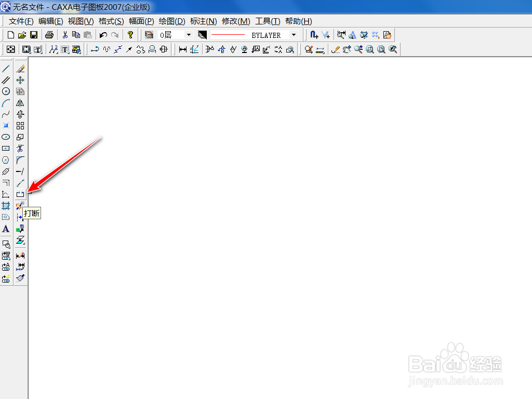This screenshot has width=532, height=399.
Task: Select the Spline curve tool
Action: point(6,114)
